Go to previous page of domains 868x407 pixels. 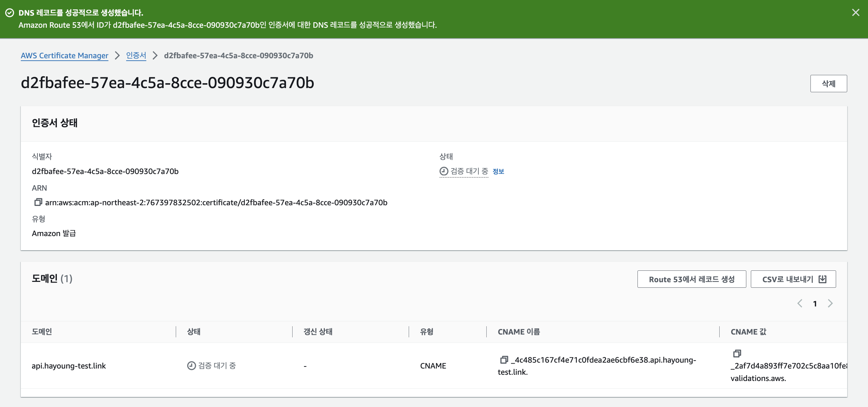click(800, 304)
